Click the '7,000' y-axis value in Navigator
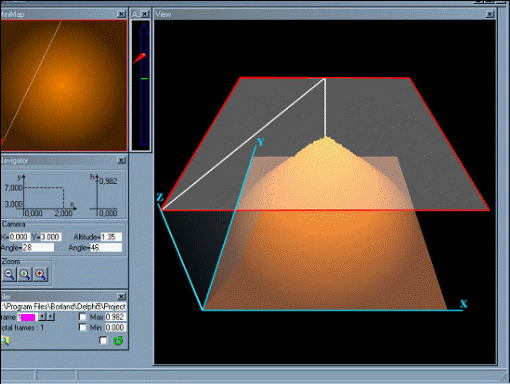This screenshot has width=510, height=384. [x=13, y=188]
